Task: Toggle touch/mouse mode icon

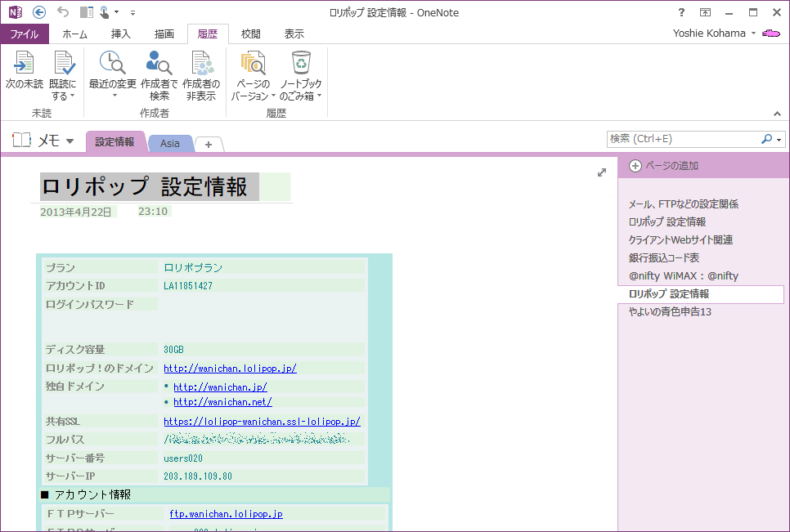Action: [105, 12]
